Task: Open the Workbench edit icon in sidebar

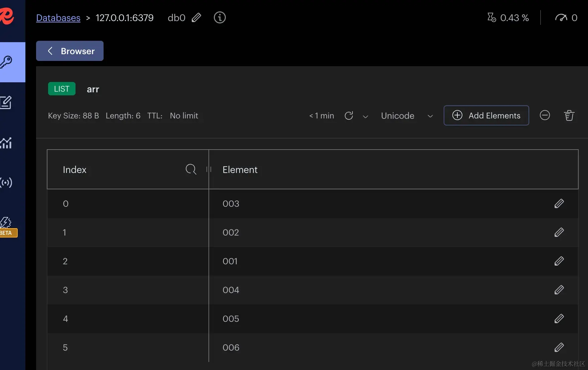Action: click(x=6, y=102)
